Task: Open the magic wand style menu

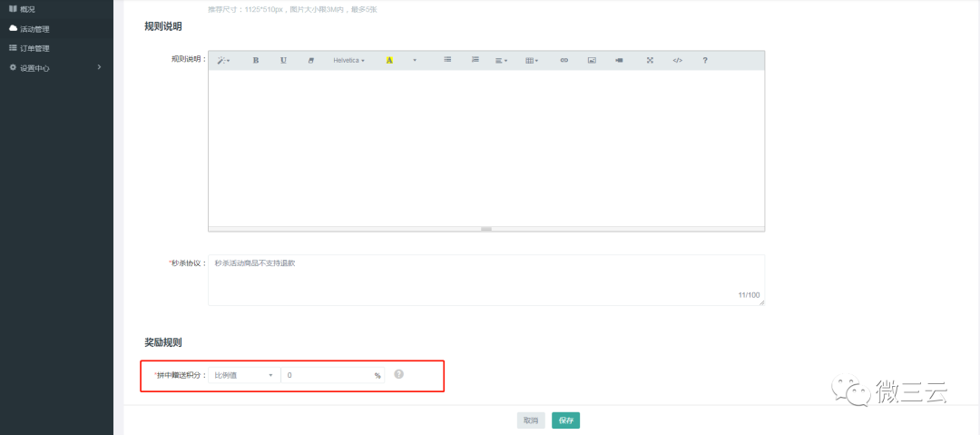Action: click(223, 60)
